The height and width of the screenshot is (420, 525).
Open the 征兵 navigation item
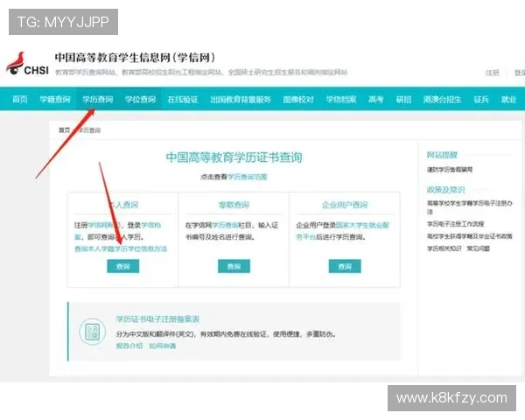pos(481,99)
